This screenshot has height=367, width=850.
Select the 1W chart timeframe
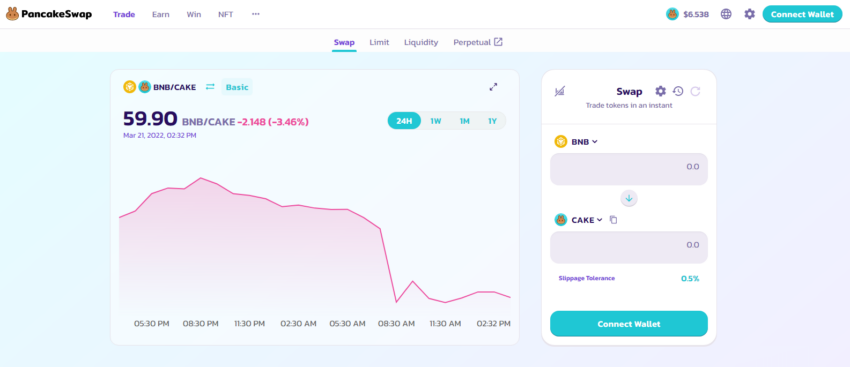coord(436,121)
